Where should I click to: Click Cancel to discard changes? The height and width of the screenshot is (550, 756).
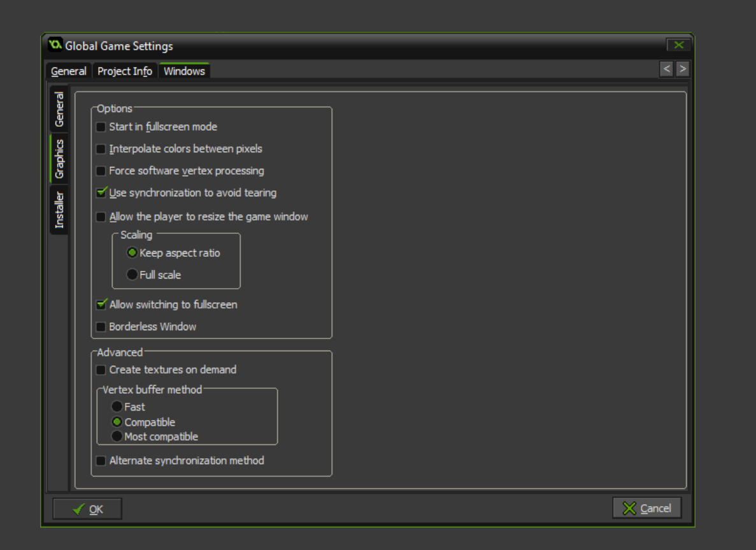(646, 508)
